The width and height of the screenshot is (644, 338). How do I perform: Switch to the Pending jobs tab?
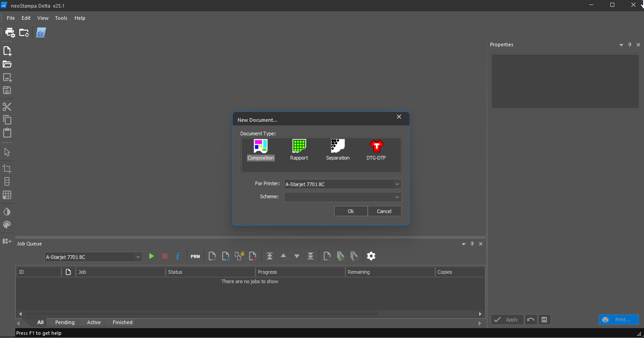(x=65, y=322)
